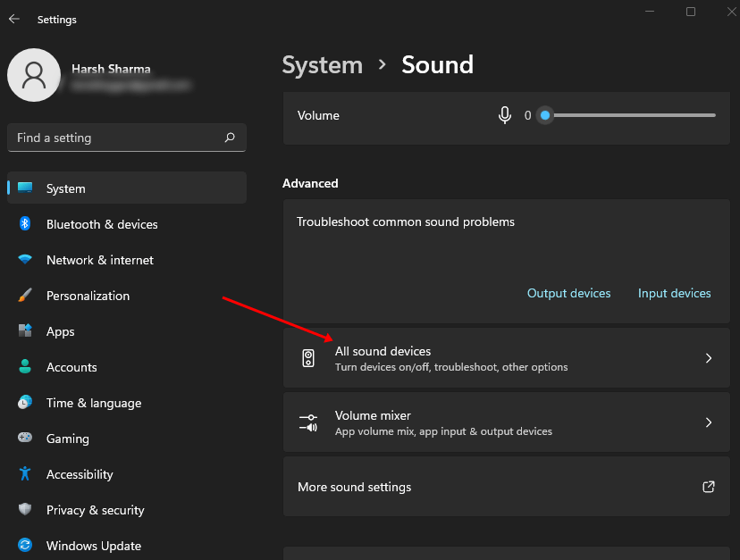
Task: Open Troubleshoot common sound problems section
Action: (x=406, y=222)
